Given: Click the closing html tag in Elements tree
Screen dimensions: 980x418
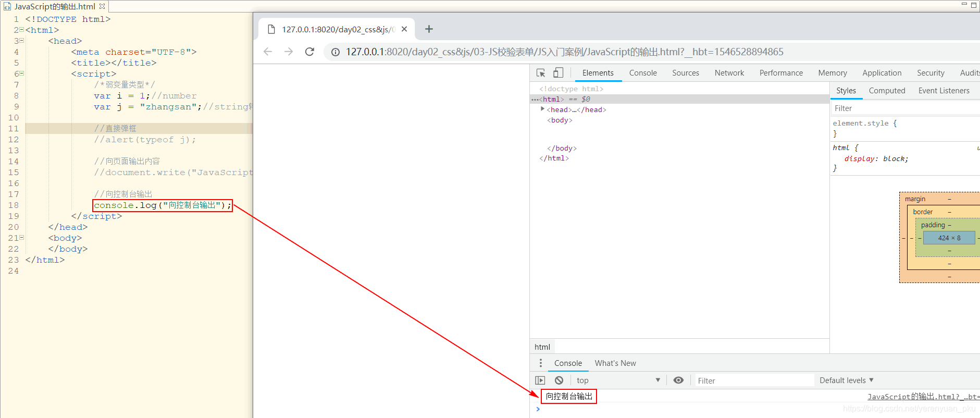Looking at the screenshot, I should 554,158.
